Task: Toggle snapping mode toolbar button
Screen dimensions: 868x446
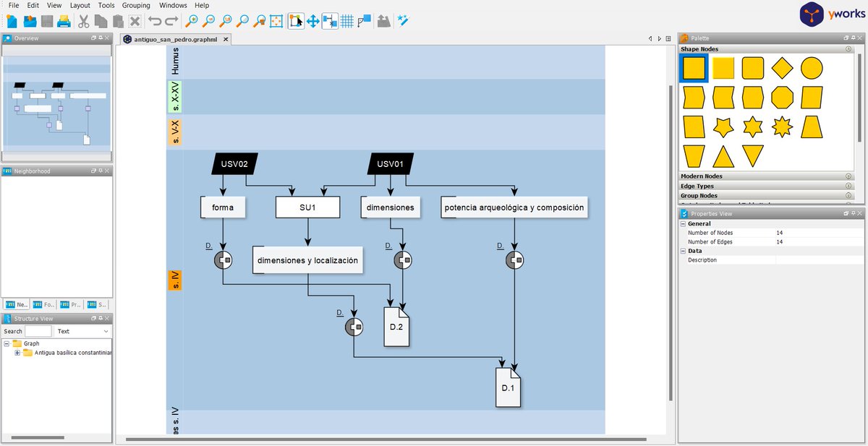Action: pyautogui.click(x=330, y=21)
